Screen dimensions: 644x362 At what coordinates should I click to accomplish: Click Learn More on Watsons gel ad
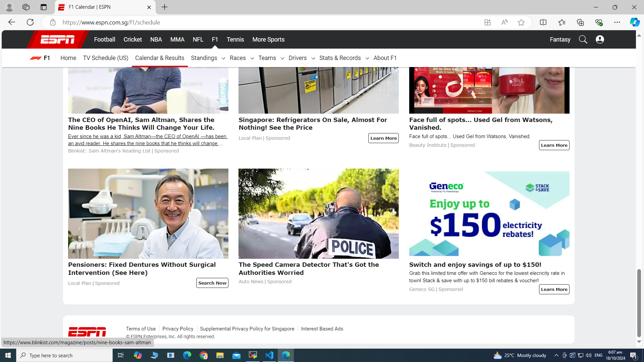(x=554, y=145)
